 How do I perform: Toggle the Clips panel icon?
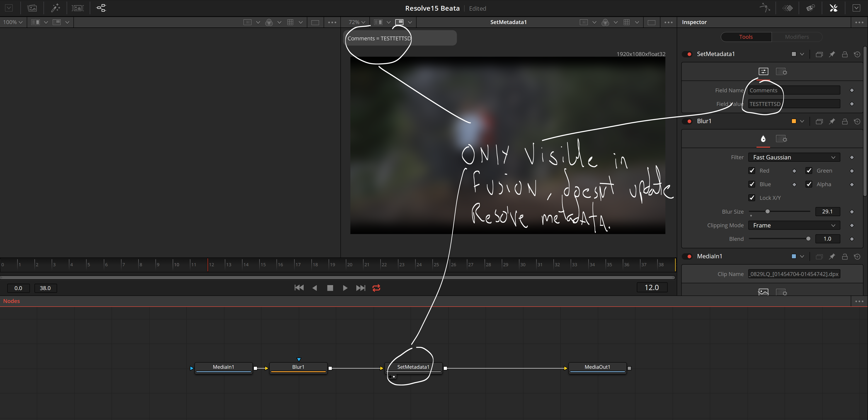78,8
